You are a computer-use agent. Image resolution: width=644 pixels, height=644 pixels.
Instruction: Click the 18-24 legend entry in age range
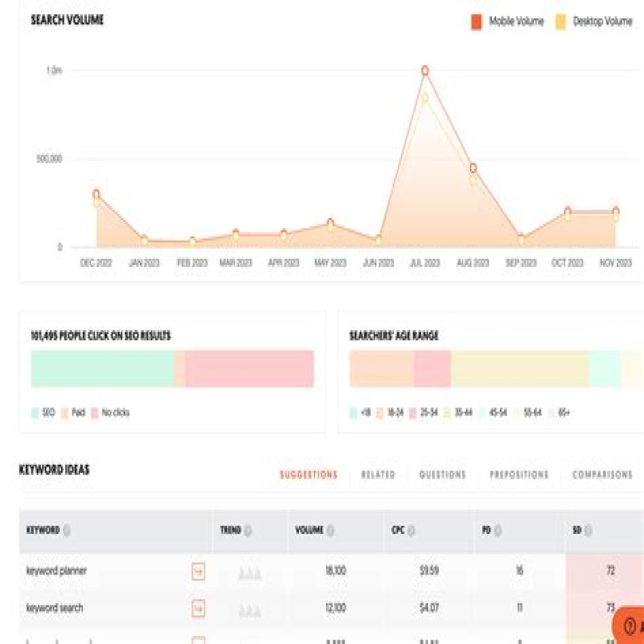click(391, 413)
